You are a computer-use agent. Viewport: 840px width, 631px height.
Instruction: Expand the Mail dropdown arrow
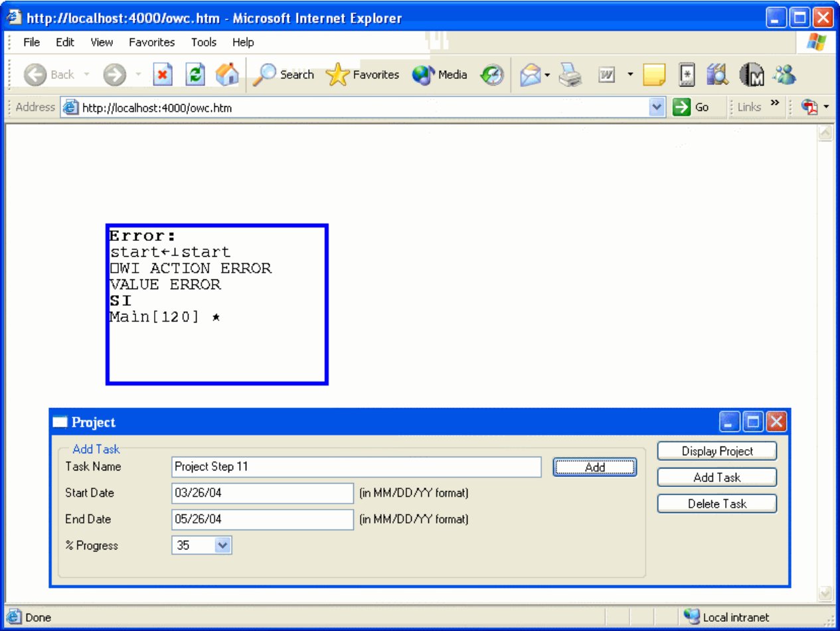548,74
